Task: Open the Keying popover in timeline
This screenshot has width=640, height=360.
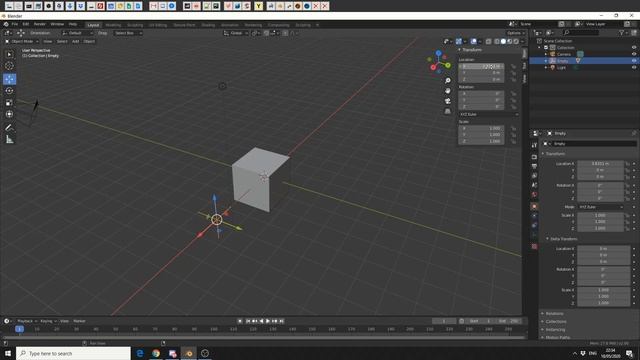Action: point(48,321)
